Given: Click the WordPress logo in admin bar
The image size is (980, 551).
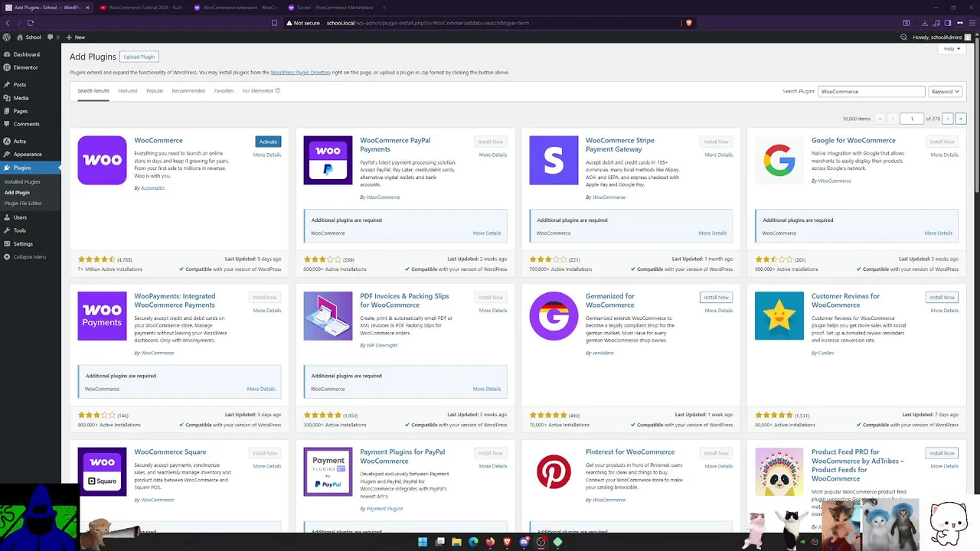Looking at the screenshot, I should pyautogui.click(x=7, y=37).
